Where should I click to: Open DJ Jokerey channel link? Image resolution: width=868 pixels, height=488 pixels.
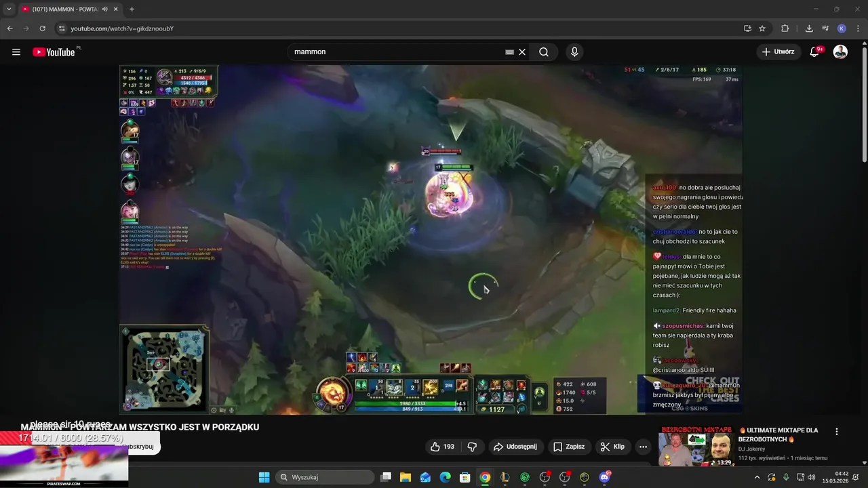751,449
